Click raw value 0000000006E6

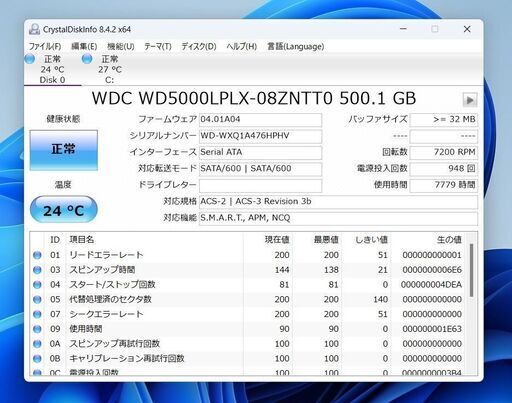[432, 270]
